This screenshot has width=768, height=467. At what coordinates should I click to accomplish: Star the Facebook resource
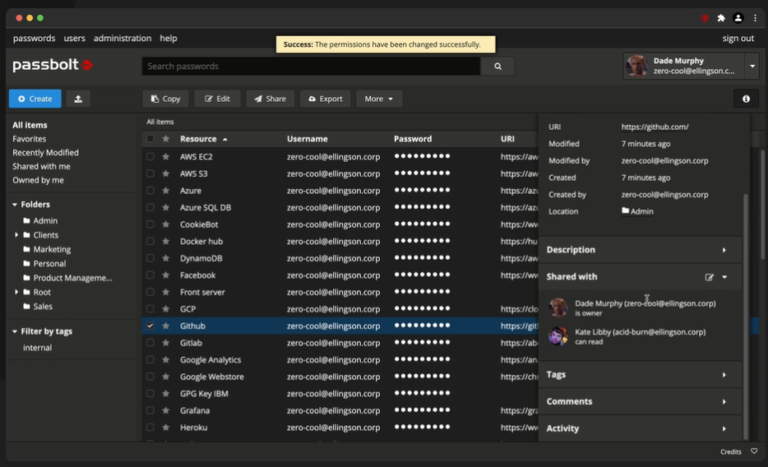pos(166,275)
